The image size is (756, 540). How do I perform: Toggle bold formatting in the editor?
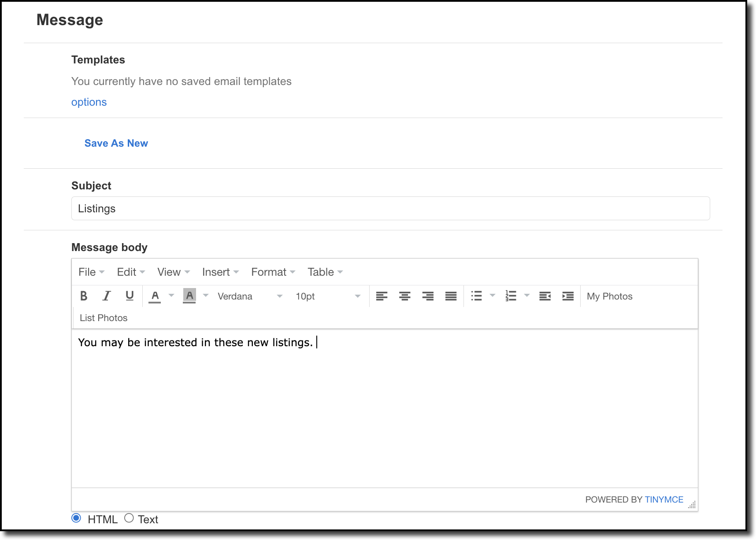click(x=84, y=296)
